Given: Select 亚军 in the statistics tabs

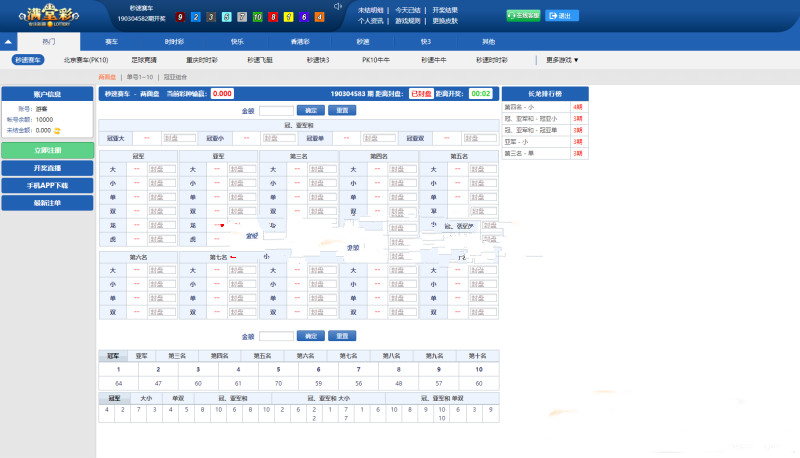Looking at the screenshot, I should pyautogui.click(x=141, y=356).
